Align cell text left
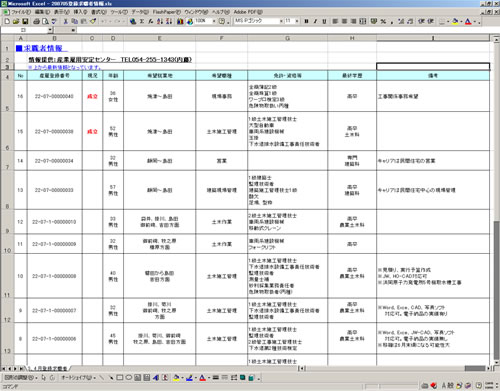The image size is (500, 391). click(335, 21)
